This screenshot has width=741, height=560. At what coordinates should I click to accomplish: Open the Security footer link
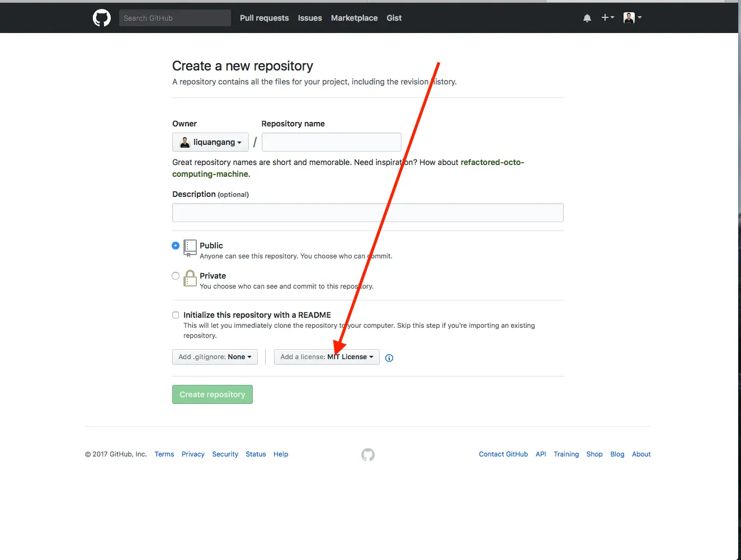click(225, 454)
